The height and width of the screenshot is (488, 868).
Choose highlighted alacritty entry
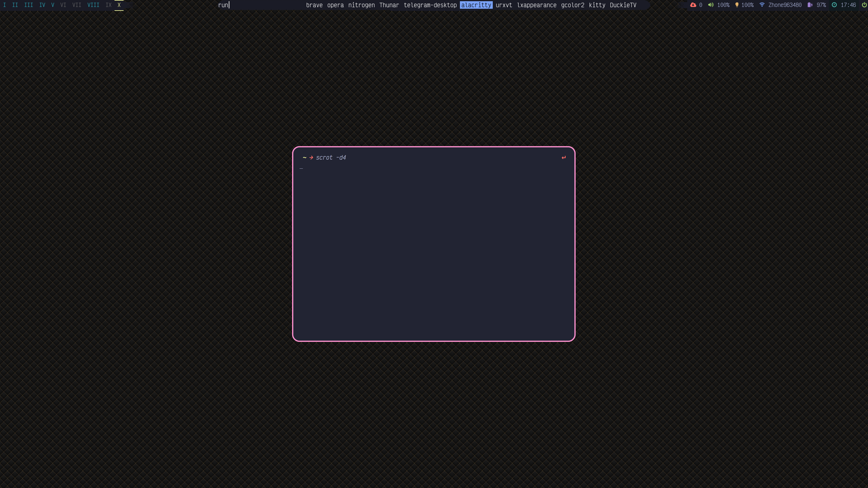click(476, 5)
